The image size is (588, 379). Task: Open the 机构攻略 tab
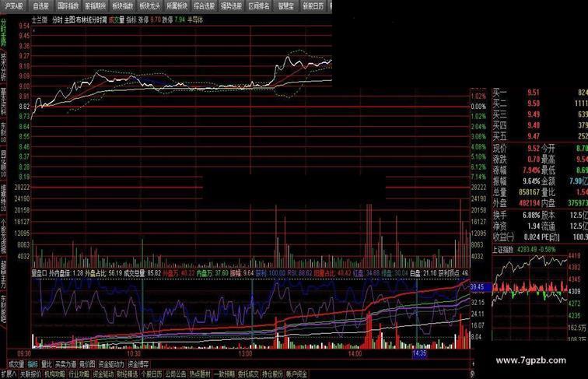(x=54, y=374)
